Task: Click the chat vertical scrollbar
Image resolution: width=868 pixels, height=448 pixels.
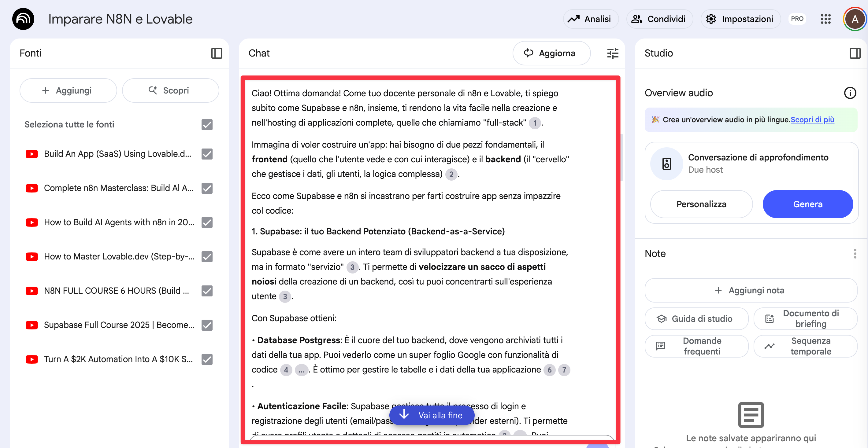Action: point(622,157)
